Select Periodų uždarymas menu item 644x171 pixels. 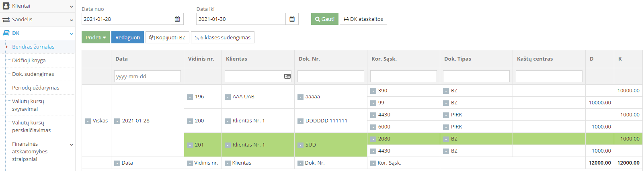pos(36,88)
